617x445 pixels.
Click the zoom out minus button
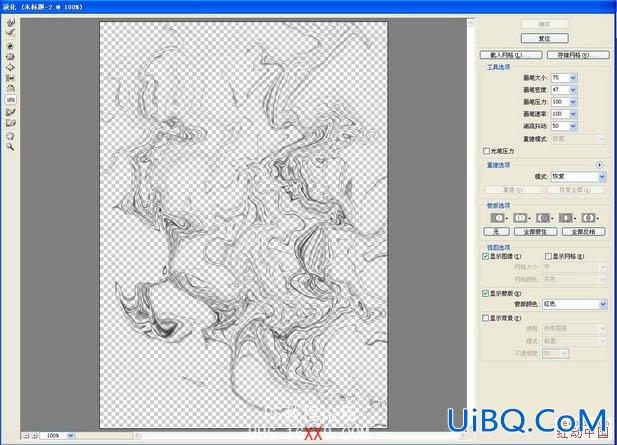[x=26, y=436]
